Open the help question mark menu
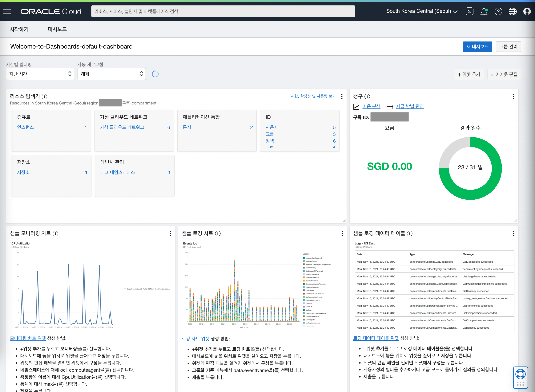 tap(498, 11)
